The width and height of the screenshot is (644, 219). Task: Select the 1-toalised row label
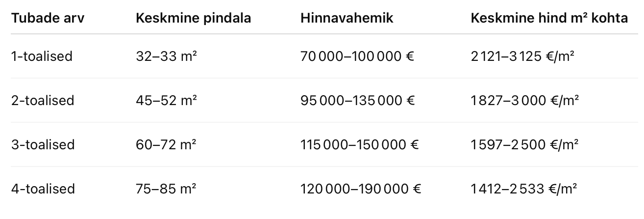(42, 56)
